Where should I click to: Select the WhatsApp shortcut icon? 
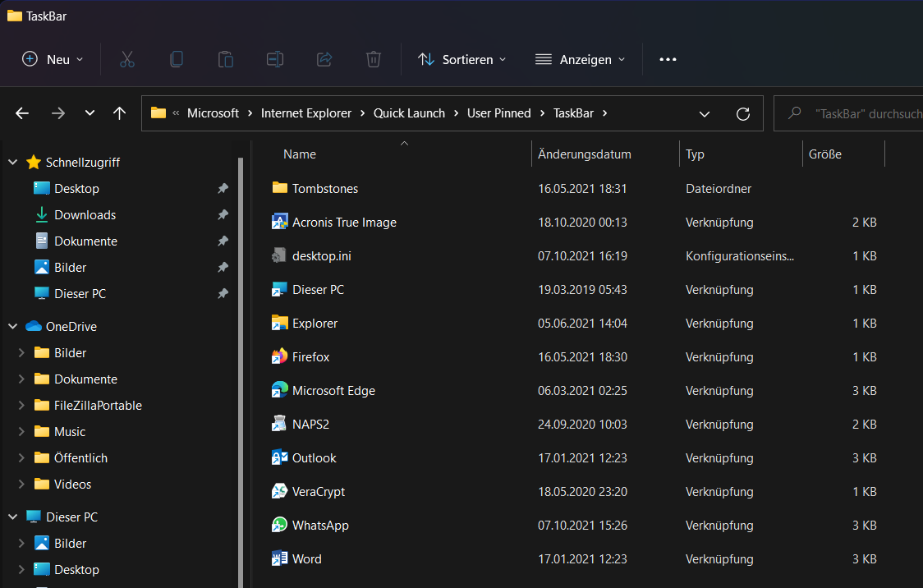279,525
